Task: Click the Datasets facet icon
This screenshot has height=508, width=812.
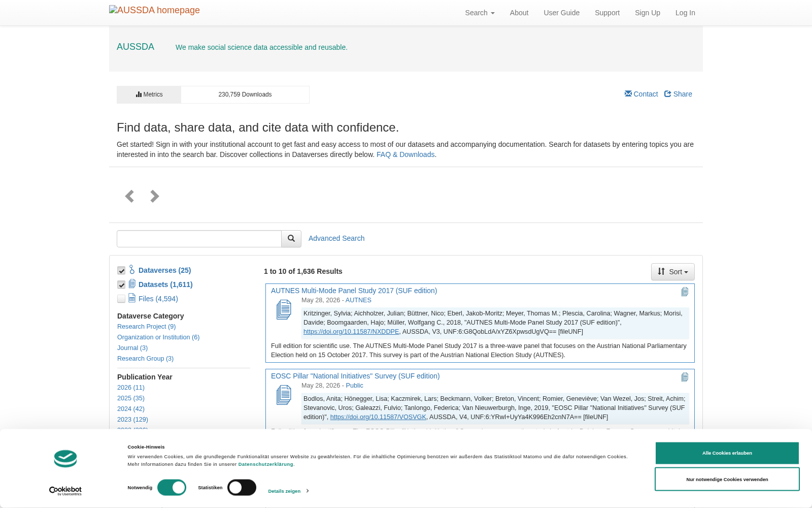Action: click(132, 283)
